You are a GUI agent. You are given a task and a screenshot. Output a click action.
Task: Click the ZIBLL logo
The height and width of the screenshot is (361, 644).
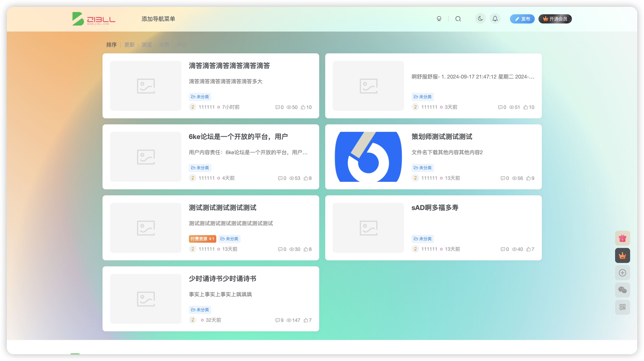point(94,19)
